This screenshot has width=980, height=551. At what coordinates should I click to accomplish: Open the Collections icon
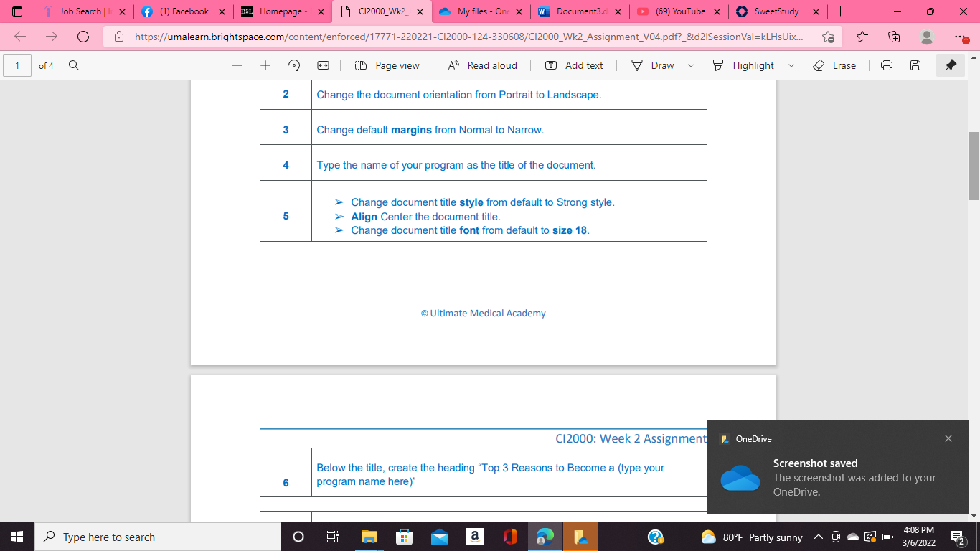click(x=894, y=37)
